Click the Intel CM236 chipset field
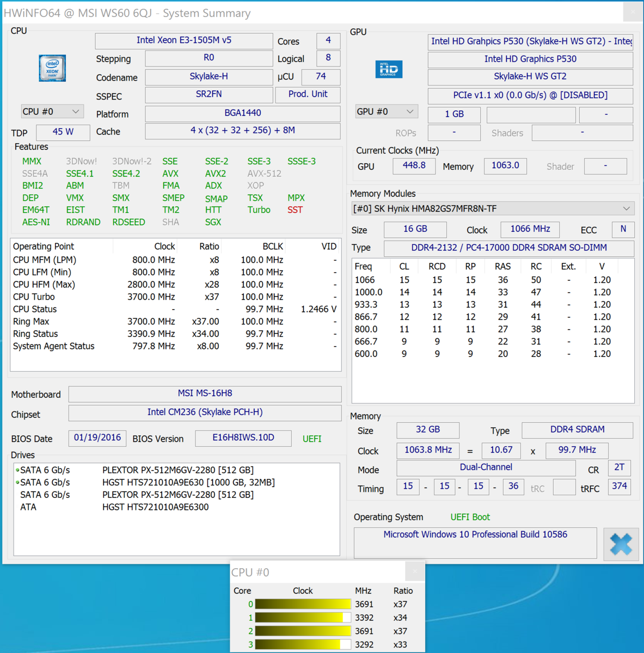 coord(205,412)
